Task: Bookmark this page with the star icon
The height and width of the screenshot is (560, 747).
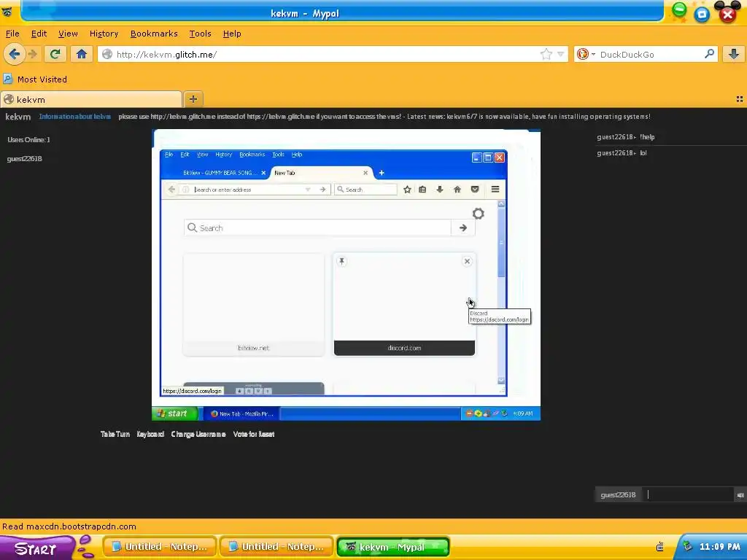Action: tap(546, 54)
